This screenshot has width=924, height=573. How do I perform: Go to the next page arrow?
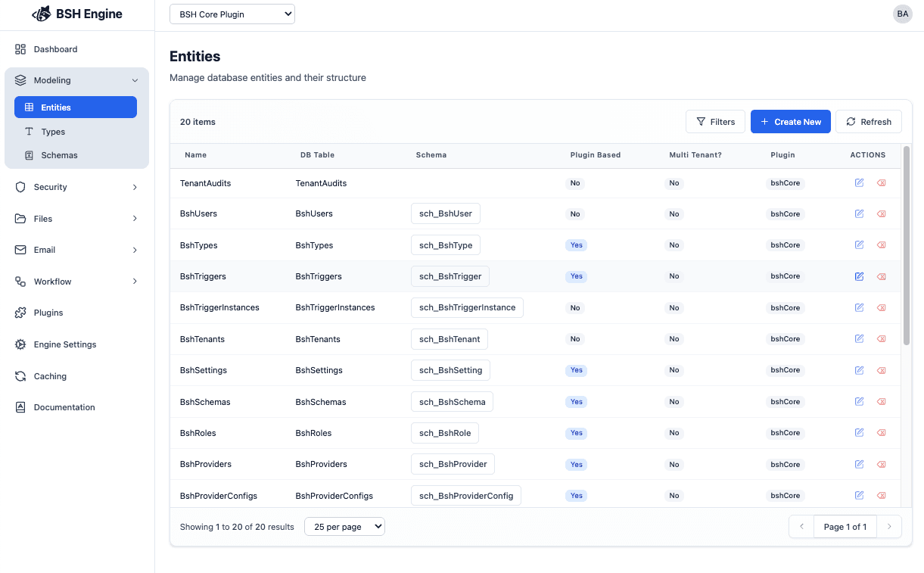889,527
